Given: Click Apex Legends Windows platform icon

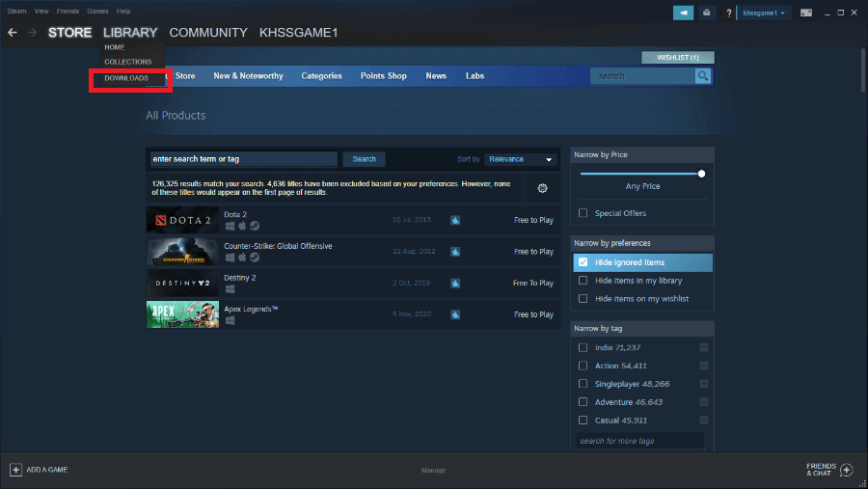Looking at the screenshot, I should tap(230, 320).
